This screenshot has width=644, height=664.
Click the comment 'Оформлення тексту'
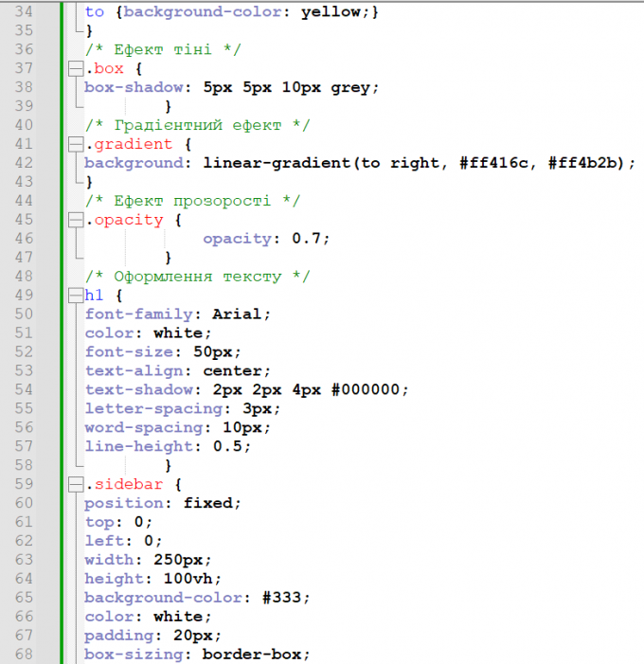(x=197, y=277)
